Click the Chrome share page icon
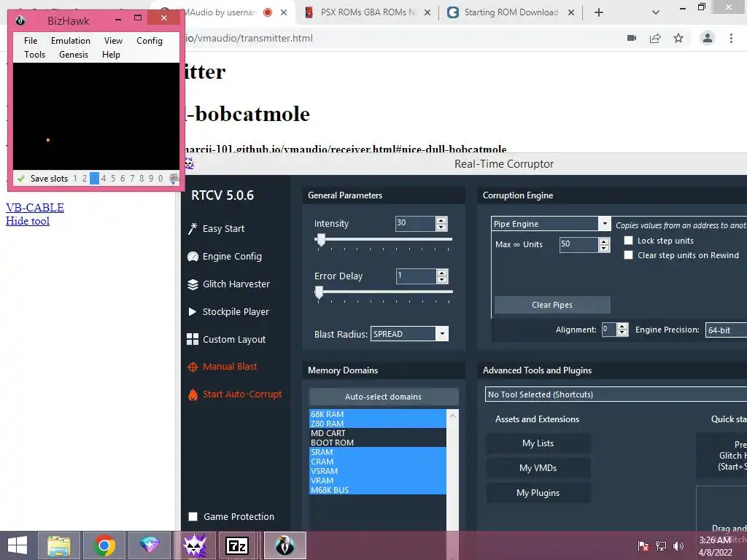Image resolution: width=747 pixels, height=560 pixels. pos(655,38)
